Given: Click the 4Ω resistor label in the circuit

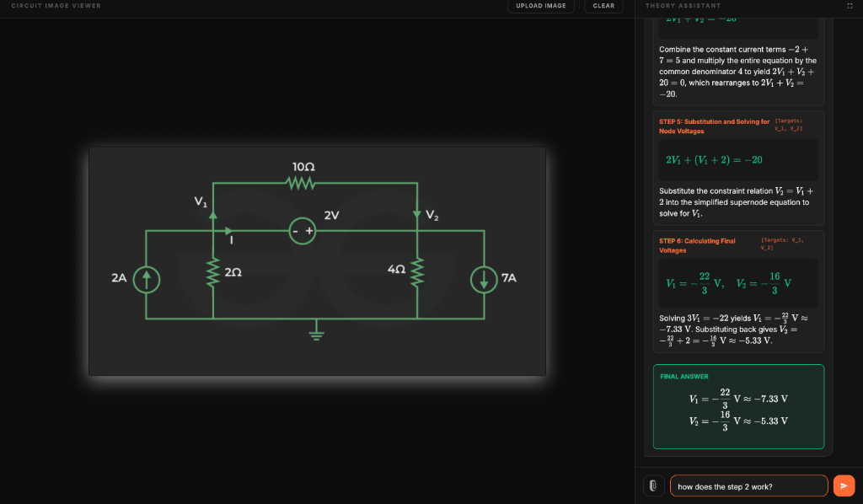Looking at the screenshot, I should tap(396, 269).
